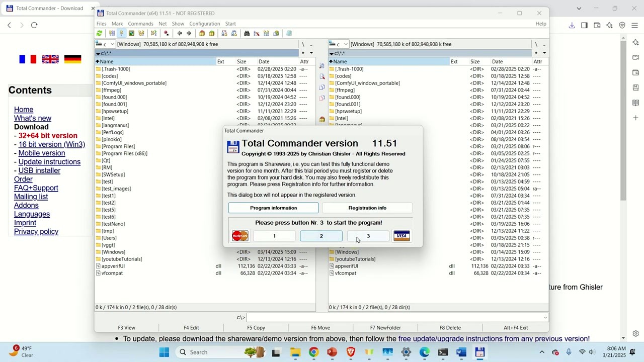
Task: Unpack archives with the unpack toolbar icon
Action: [x=212, y=33]
